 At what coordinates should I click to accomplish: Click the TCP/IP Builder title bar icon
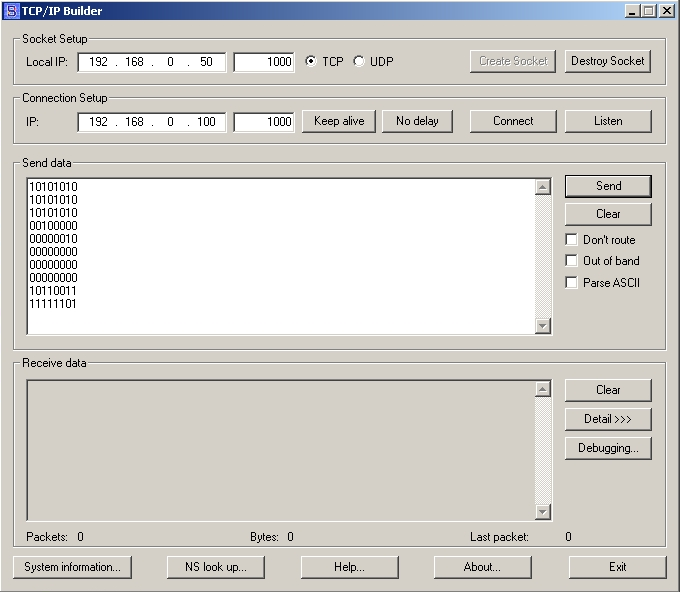pos(12,11)
